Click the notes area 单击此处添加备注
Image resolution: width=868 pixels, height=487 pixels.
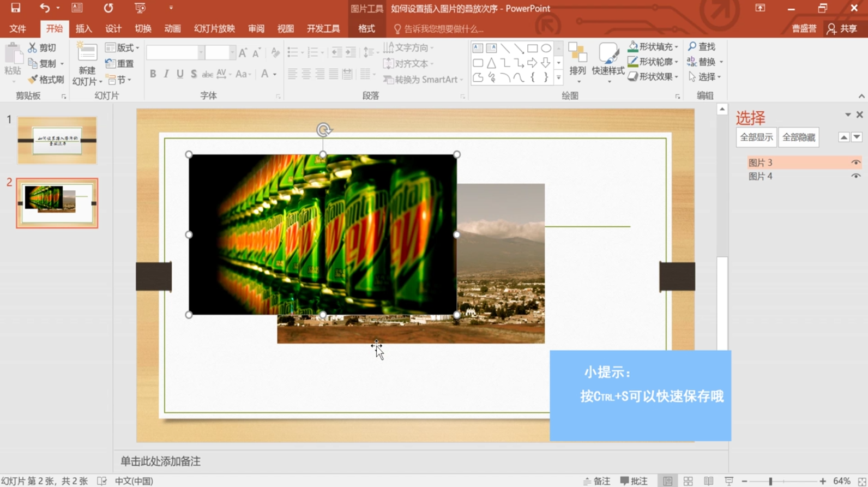click(160, 461)
